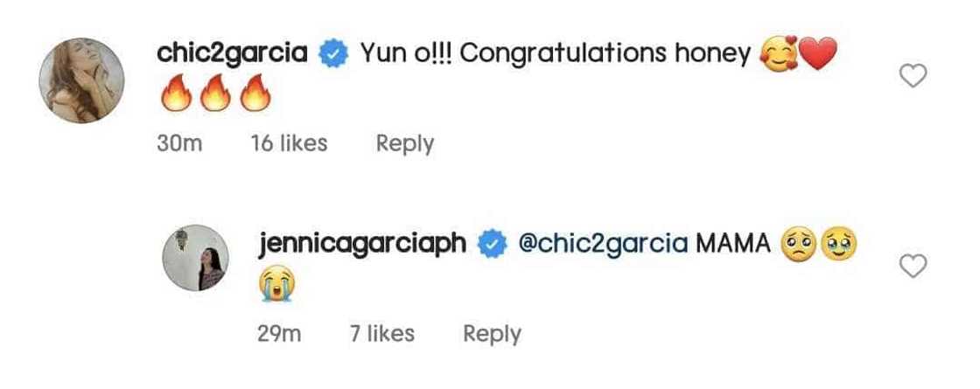Open chic2garcia's profile picture

point(81,80)
